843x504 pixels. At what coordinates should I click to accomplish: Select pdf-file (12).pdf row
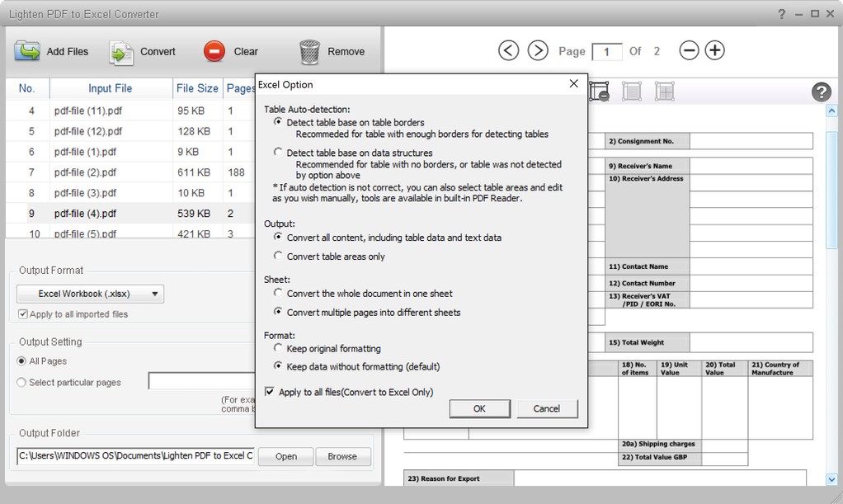130,131
